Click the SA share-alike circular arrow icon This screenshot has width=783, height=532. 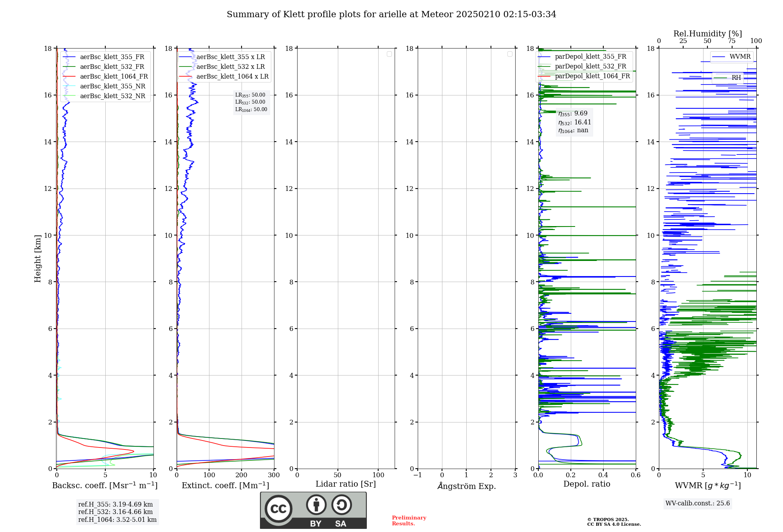[x=341, y=505]
